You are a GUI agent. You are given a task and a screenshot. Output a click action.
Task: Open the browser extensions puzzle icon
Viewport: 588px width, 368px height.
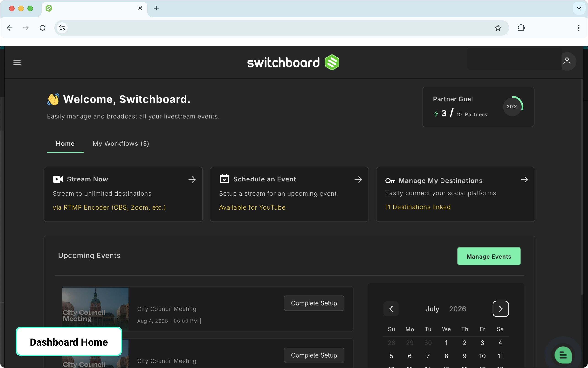[521, 28]
